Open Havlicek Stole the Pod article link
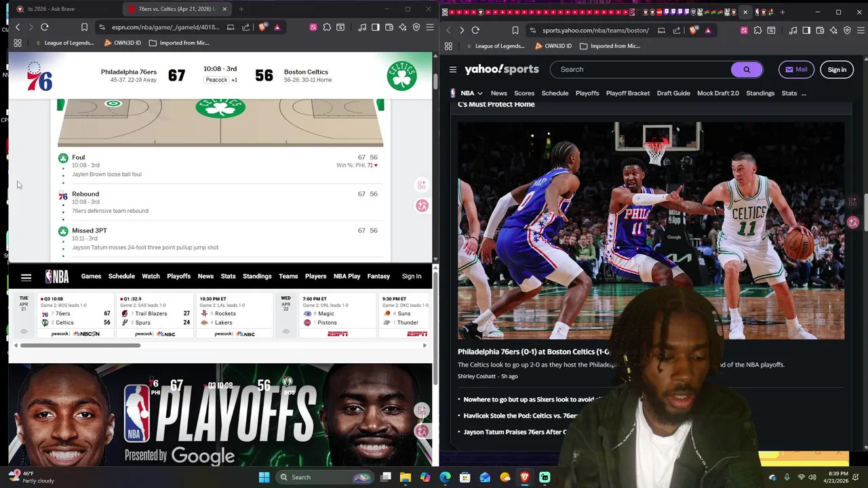 [x=520, y=415]
